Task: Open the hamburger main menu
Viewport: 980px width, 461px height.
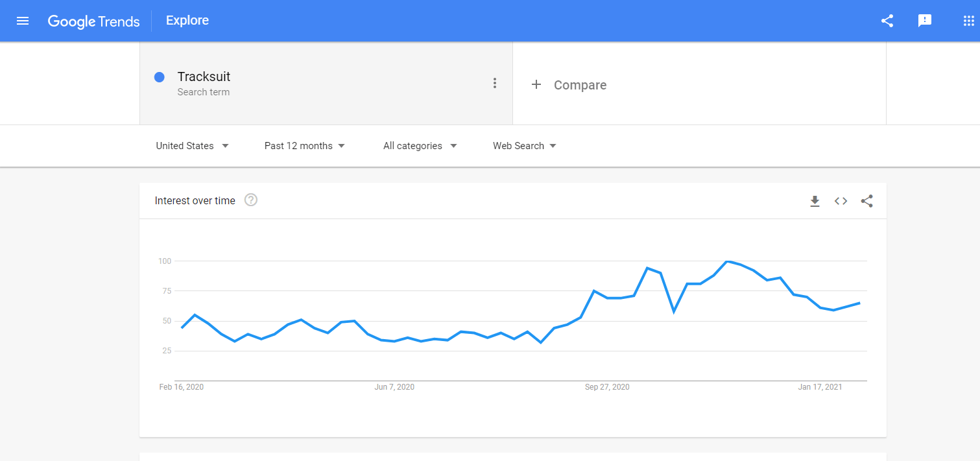Action: pos(23,21)
